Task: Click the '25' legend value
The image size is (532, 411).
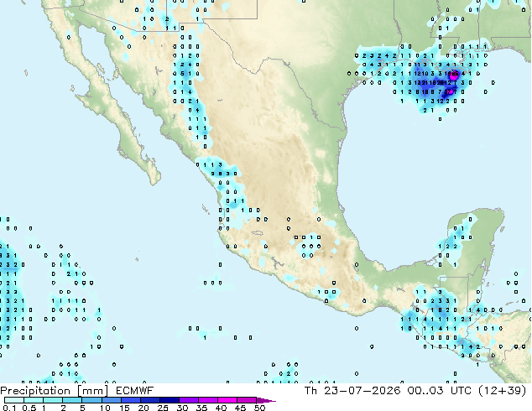Action: click(163, 408)
